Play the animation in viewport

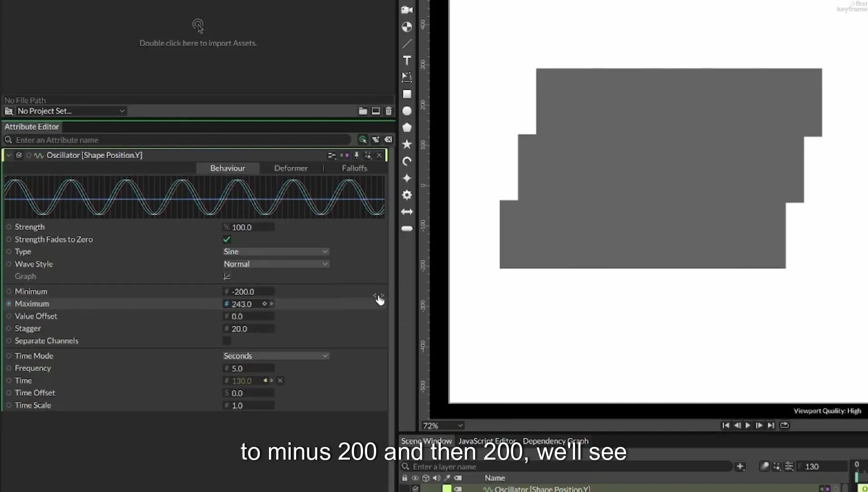click(x=748, y=425)
